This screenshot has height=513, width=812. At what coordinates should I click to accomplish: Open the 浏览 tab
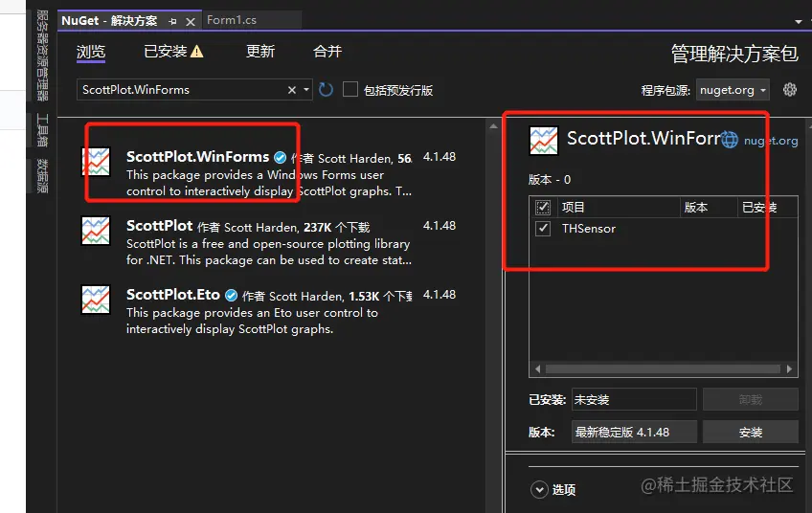coord(91,52)
